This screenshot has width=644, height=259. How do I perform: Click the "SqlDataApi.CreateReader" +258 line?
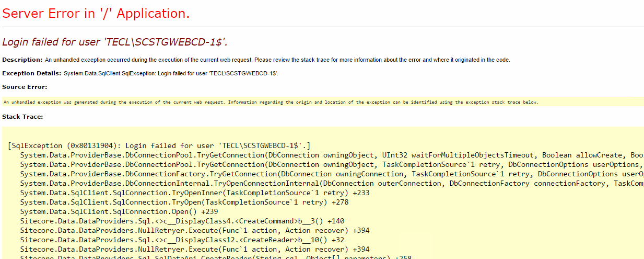(215, 257)
